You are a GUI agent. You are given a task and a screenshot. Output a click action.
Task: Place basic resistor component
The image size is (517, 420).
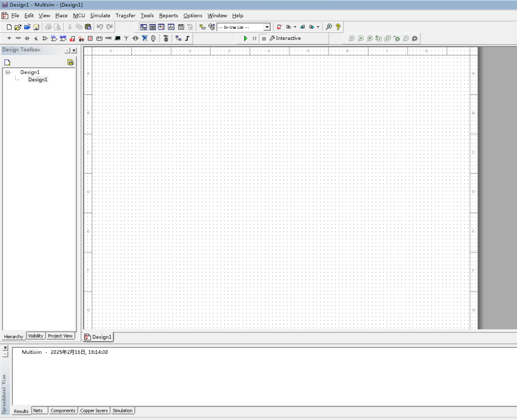click(x=18, y=38)
